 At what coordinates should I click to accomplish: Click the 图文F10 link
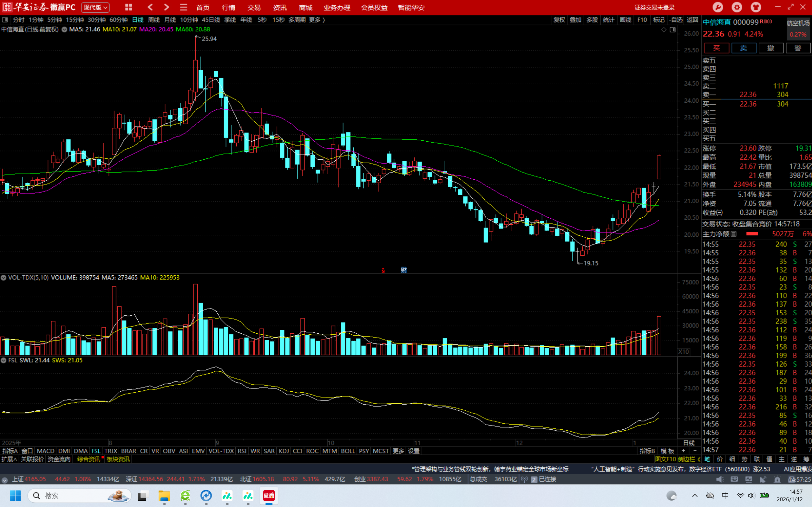tap(665, 459)
